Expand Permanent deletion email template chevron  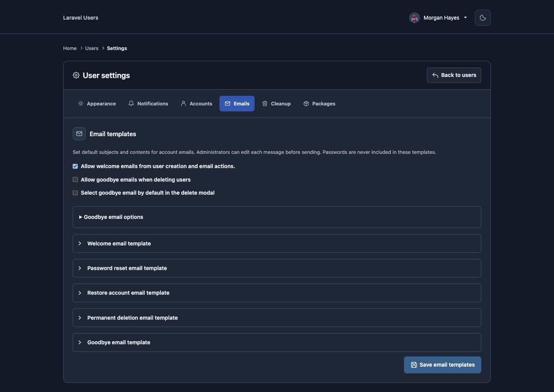click(80, 318)
